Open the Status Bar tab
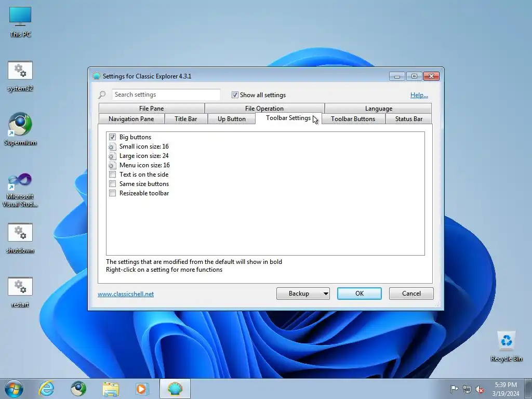 click(408, 119)
